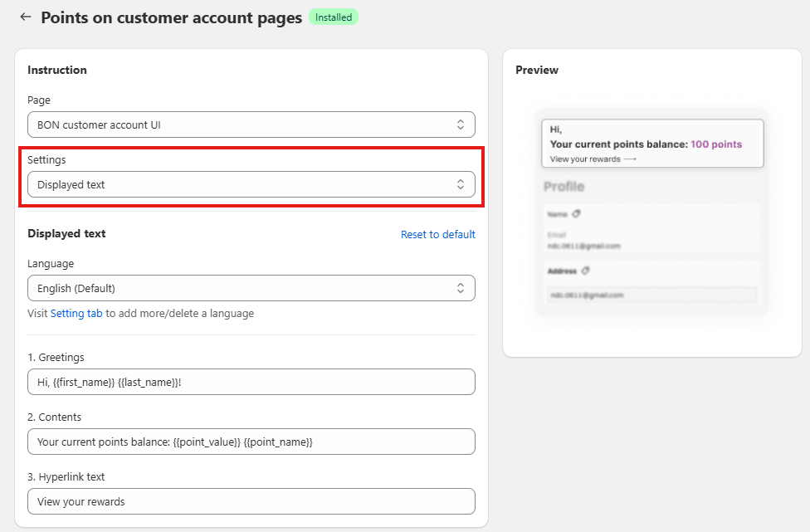The height and width of the screenshot is (532, 810).
Task: Go back using the left arrow icon
Action: point(25,17)
